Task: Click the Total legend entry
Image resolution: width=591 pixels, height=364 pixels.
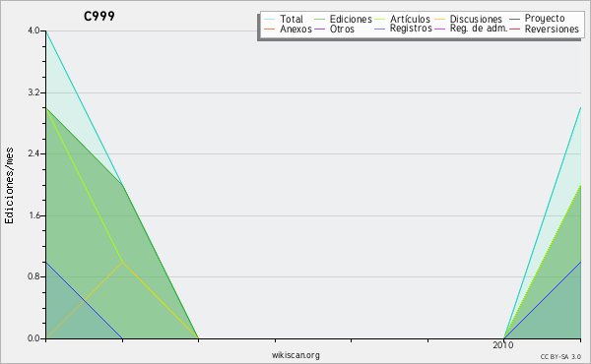Action: pyautogui.click(x=291, y=19)
